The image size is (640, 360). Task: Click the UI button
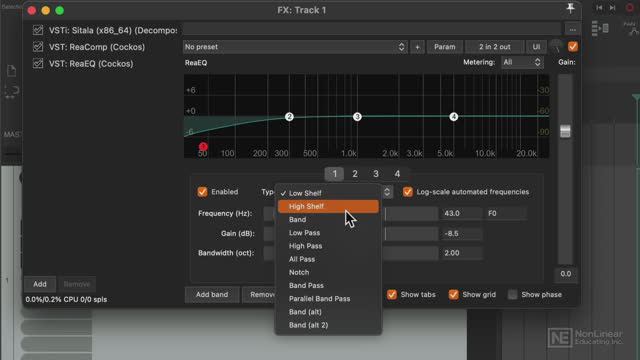pos(536,47)
